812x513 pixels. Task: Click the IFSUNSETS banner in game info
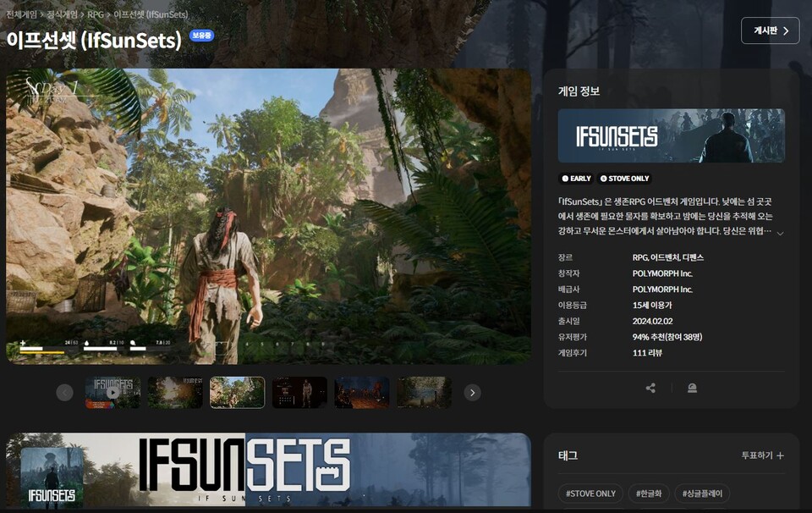pos(671,135)
